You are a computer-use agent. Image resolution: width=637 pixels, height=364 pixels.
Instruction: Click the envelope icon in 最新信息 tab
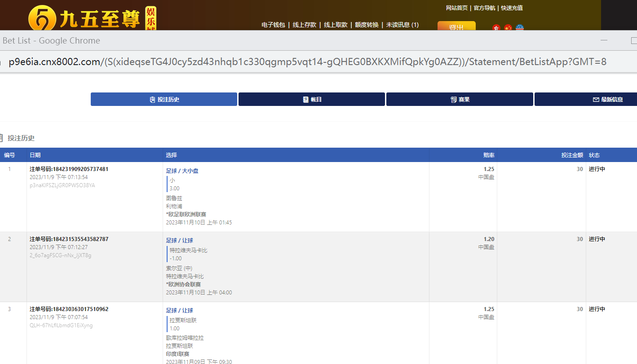point(596,100)
